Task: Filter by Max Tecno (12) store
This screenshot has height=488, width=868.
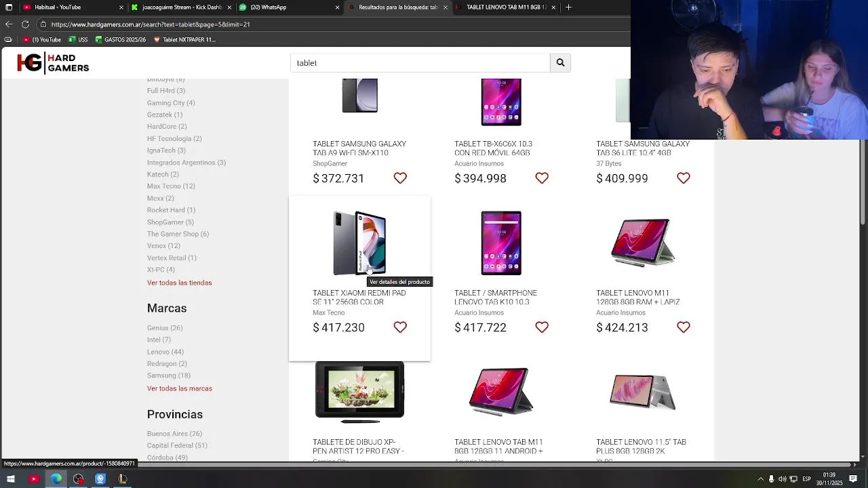Action: 171,186
